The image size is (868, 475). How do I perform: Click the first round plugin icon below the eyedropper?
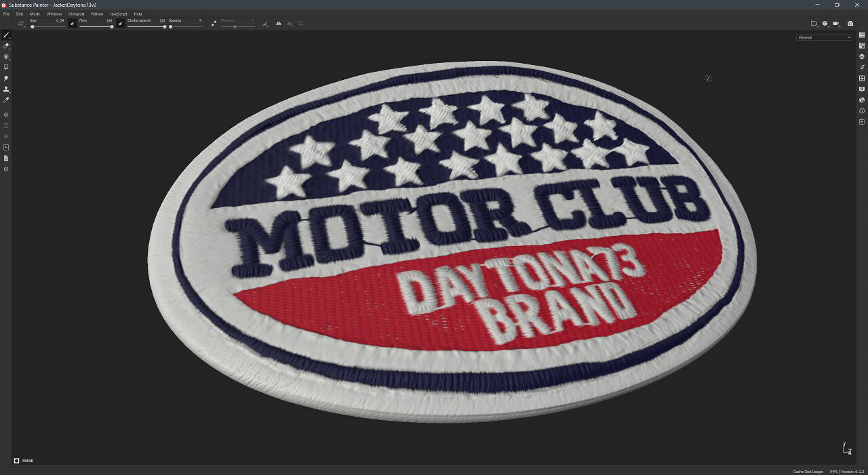pos(6,115)
